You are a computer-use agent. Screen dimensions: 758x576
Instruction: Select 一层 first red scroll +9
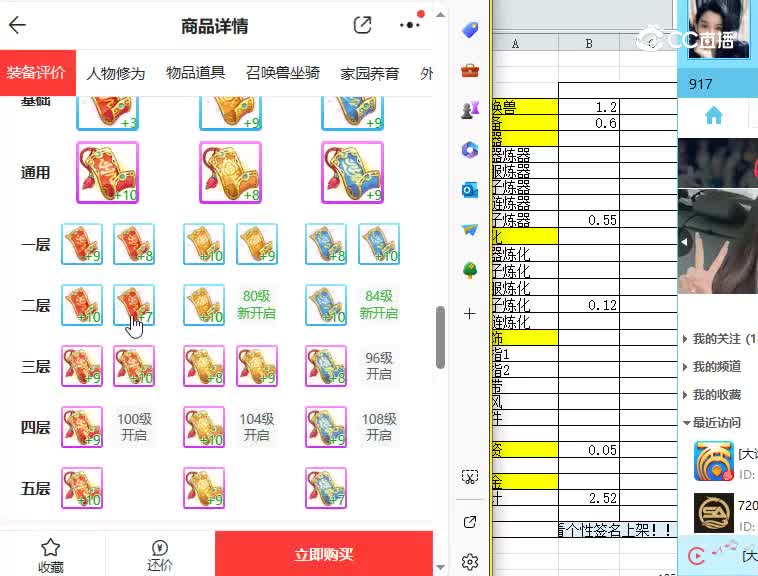[82, 244]
